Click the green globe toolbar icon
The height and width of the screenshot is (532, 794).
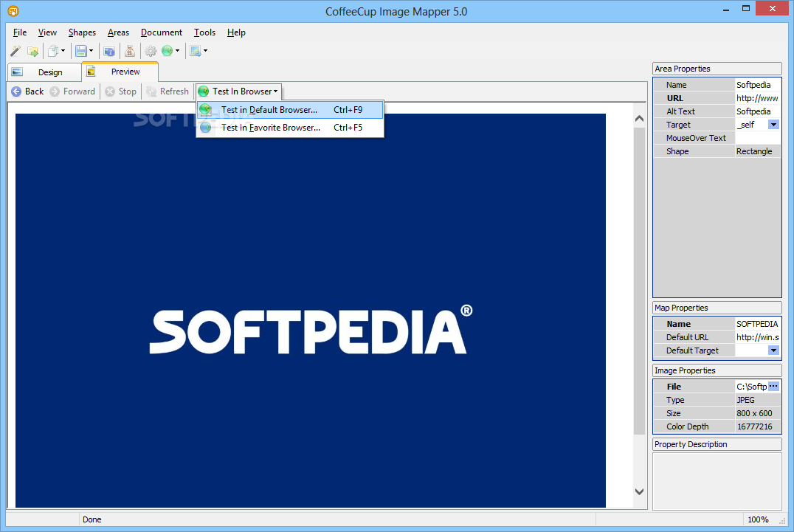[x=167, y=51]
